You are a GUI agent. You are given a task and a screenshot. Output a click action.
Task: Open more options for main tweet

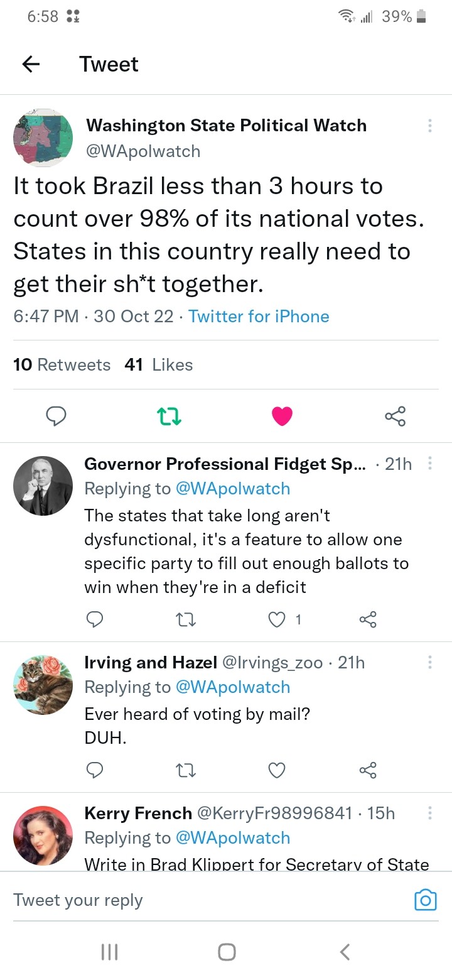430,126
